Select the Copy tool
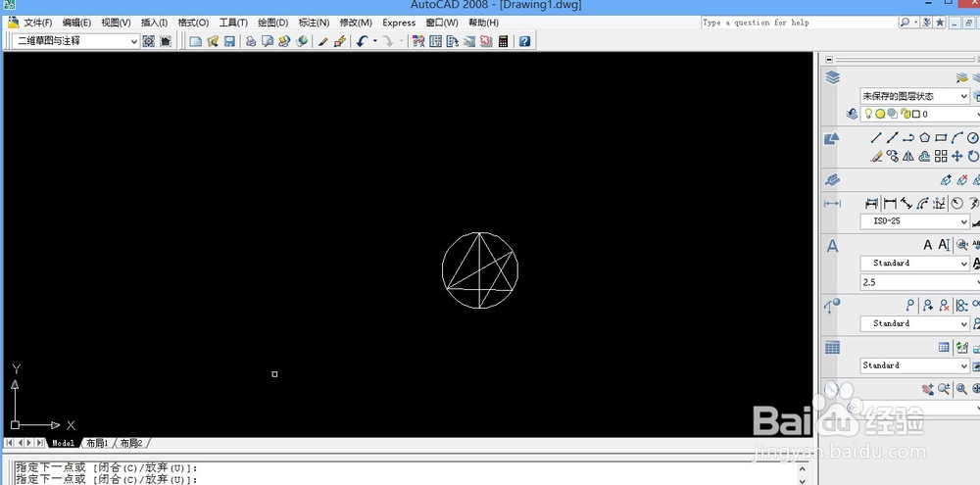The width and height of the screenshot is (980, 485). pyautogui.click(x=892, y=156)
